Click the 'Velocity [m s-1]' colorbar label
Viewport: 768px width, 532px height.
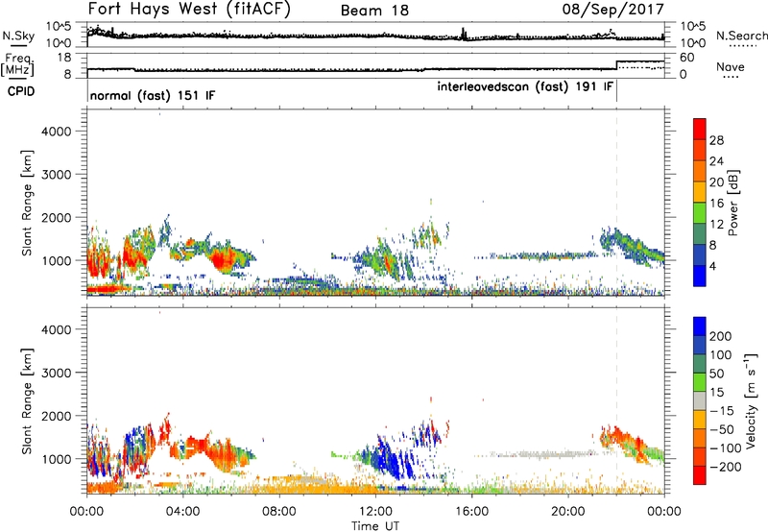pos(750,400)
